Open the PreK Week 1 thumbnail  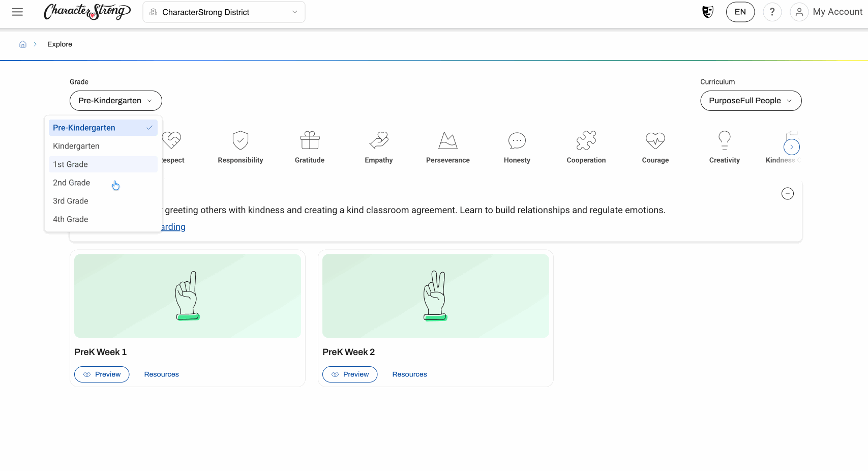188,296
